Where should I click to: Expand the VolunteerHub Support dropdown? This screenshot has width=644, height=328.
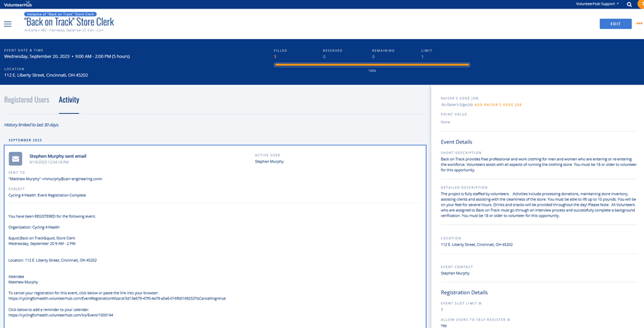click(x=597, y=4)
